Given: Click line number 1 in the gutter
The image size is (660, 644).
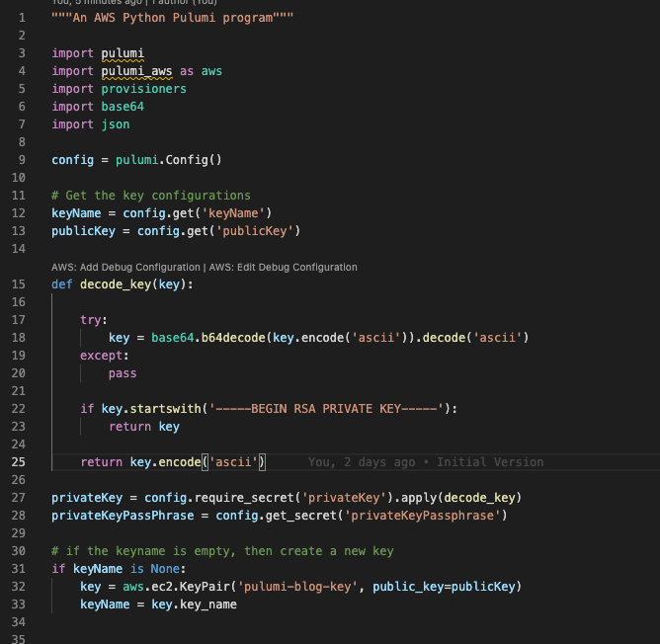Looking at the screenshot, I should (22, 18).
